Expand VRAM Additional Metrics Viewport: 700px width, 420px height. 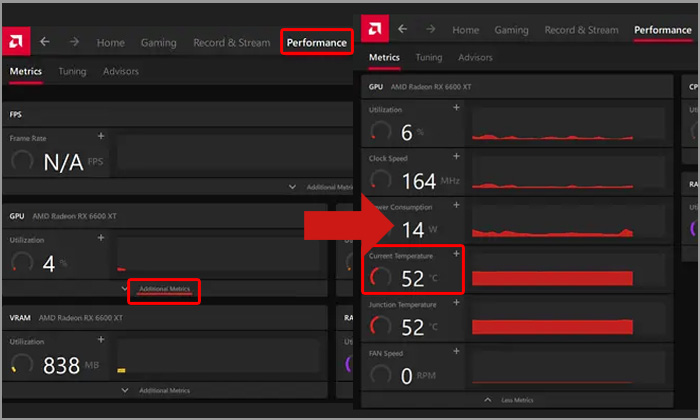[164, 391]
